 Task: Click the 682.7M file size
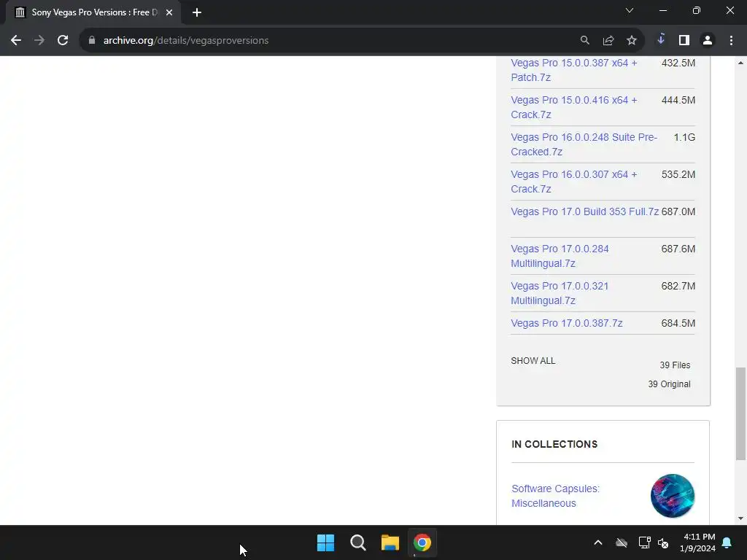coord(678,286)
